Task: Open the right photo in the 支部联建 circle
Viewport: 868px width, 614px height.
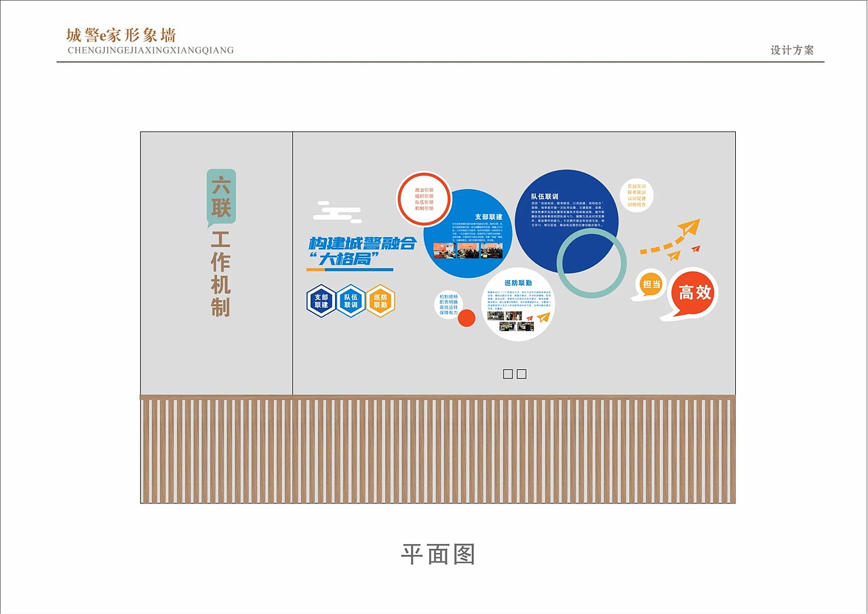Action: [x=492, y=250]
